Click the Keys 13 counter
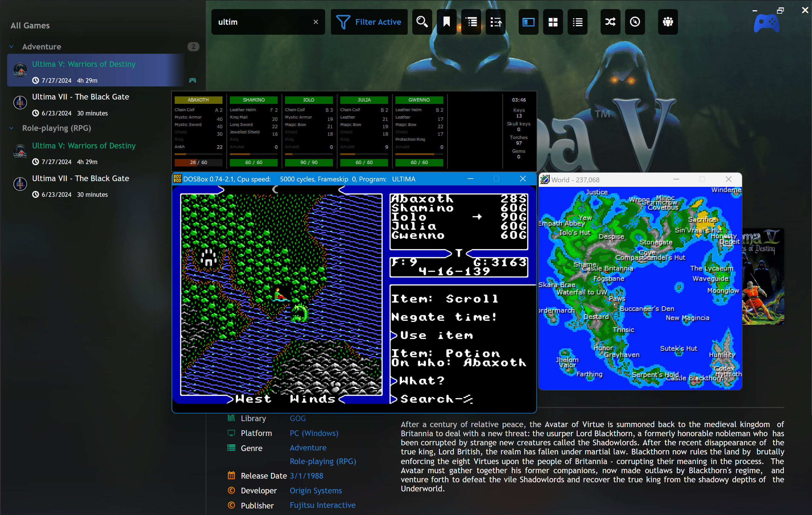 pyautogui.click(x=519, y=113)
